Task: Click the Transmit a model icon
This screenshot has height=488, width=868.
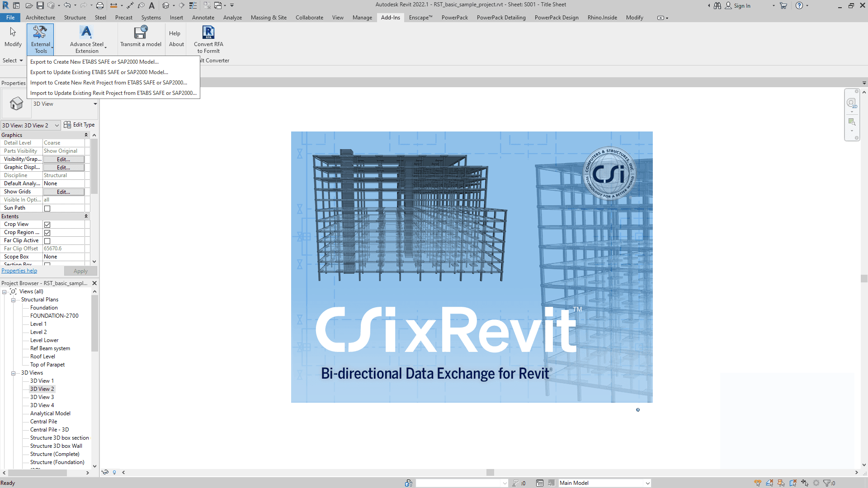Action: click(x=141, y=33)
